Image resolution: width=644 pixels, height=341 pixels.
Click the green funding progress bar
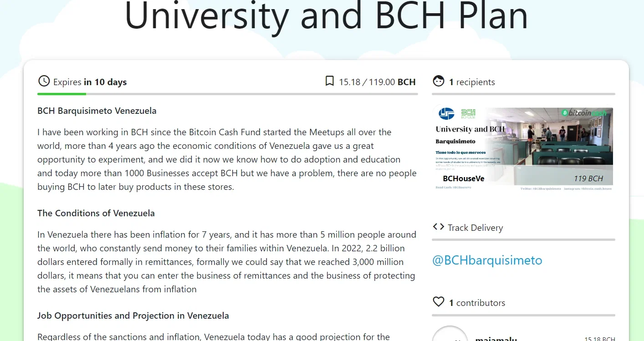[61, 94]
